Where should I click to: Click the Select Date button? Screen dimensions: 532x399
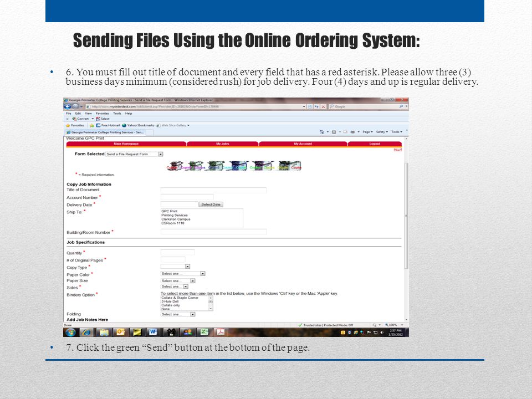[x=211, y=204]
